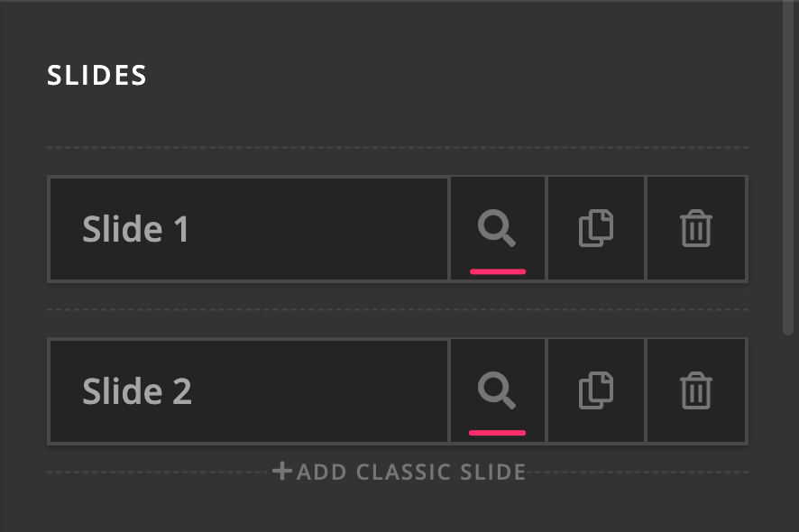Click the 'Slide 2' text label
Screen dimensions: 799x532
[137, 391]
